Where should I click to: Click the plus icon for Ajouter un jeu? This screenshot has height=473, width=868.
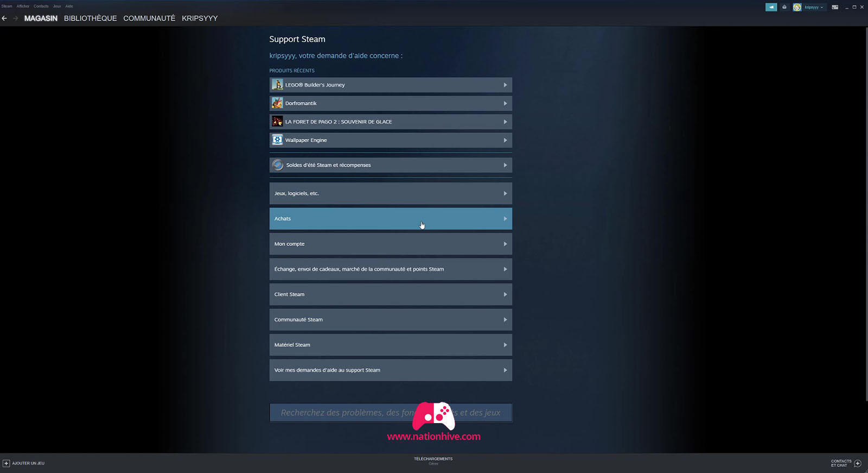(6, 463)
